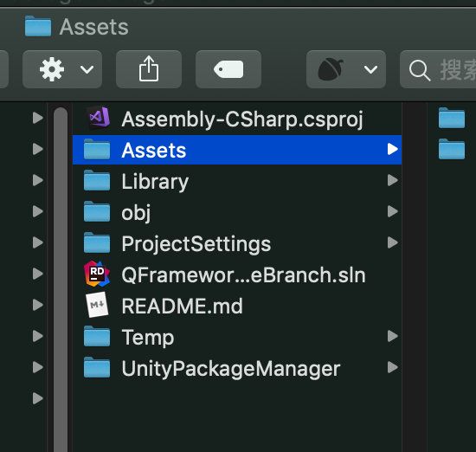
Task: Open the acorn icon dropdown
Action: click(346, 69)
